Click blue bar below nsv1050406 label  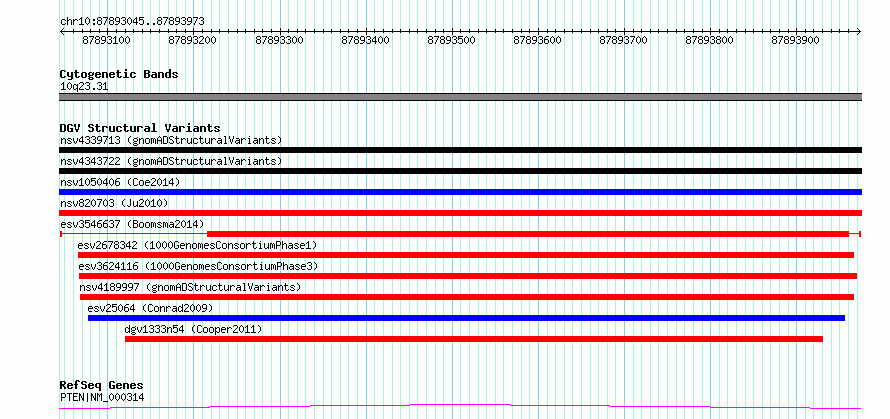(x=460, y=192)
